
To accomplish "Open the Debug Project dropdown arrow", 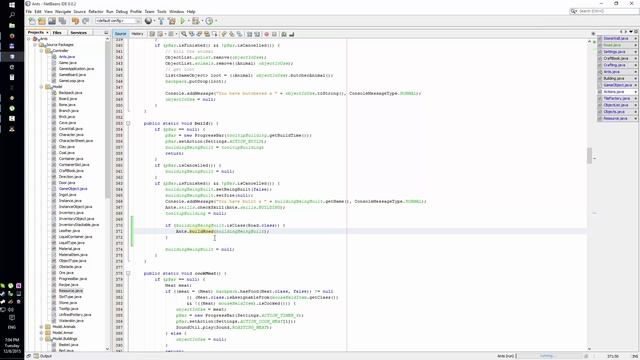I will click(x=202, y=21).
